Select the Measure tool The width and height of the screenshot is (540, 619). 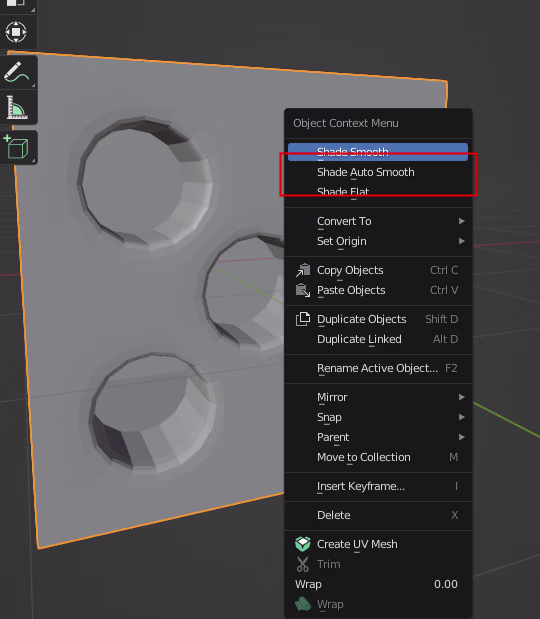coord(16,107)
